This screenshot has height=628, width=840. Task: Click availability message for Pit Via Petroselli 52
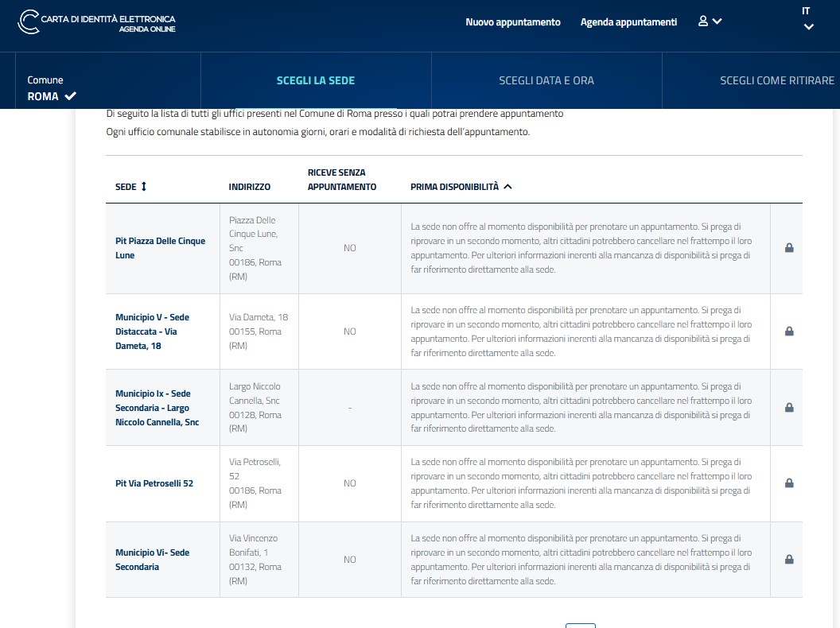pos(581,483)
